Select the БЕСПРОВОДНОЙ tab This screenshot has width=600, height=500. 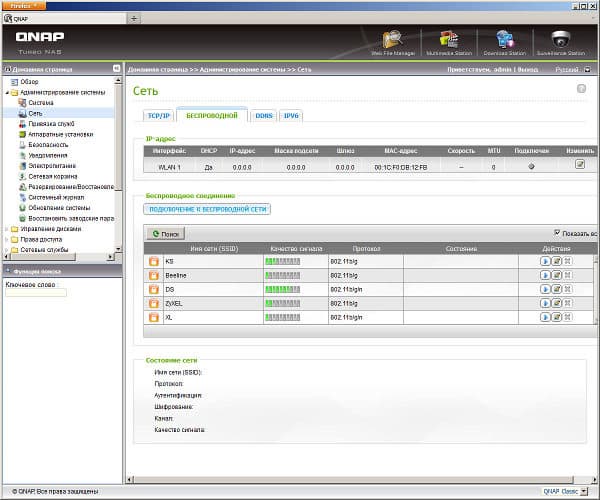(212, 115)
